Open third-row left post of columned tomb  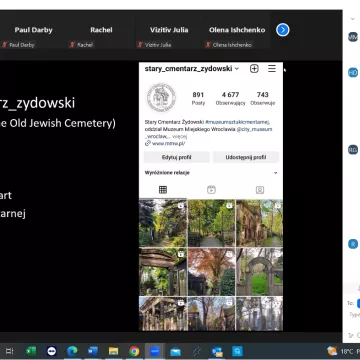pos(163,314)
